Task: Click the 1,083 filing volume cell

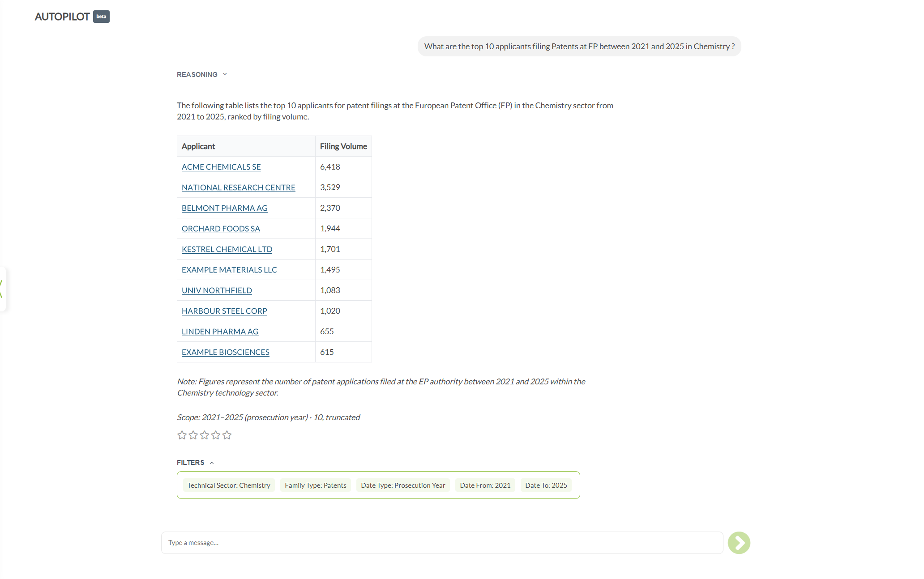Action: [343, 290]
